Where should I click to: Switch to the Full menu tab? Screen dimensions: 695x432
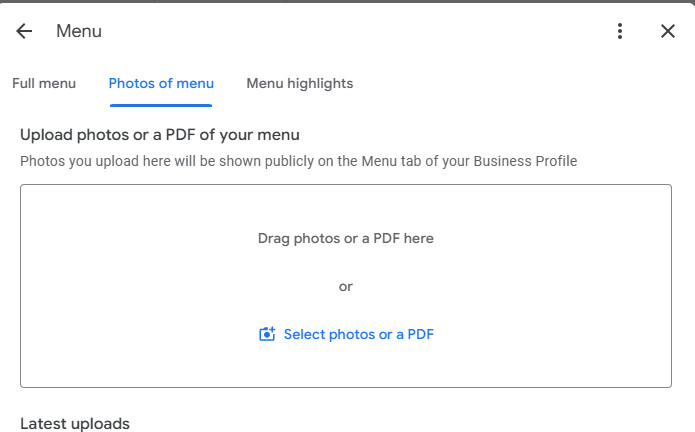(x=44, y=83)
